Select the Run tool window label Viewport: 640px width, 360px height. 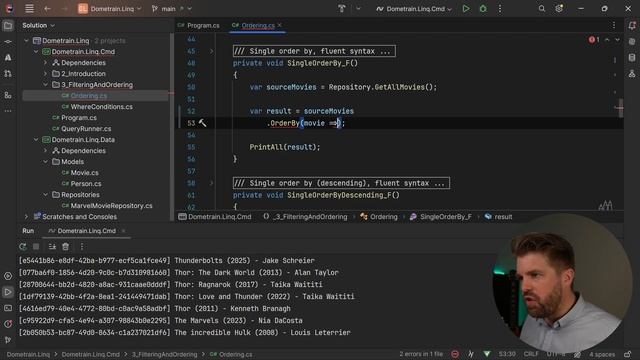(x=28, y=231)
